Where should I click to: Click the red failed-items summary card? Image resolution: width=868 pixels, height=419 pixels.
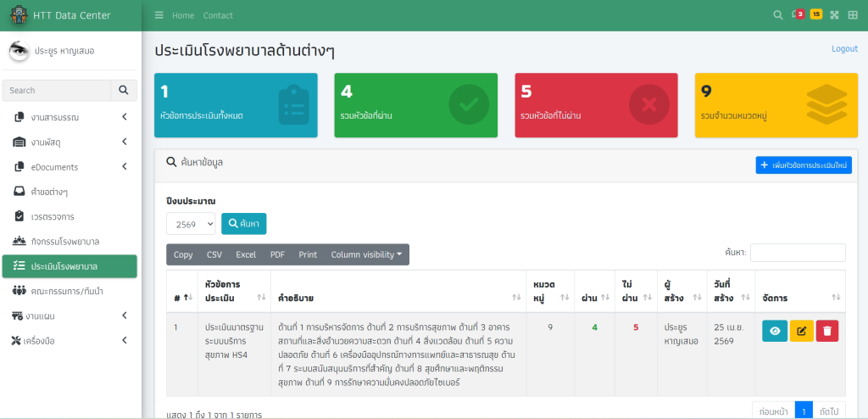click(596, 105)
